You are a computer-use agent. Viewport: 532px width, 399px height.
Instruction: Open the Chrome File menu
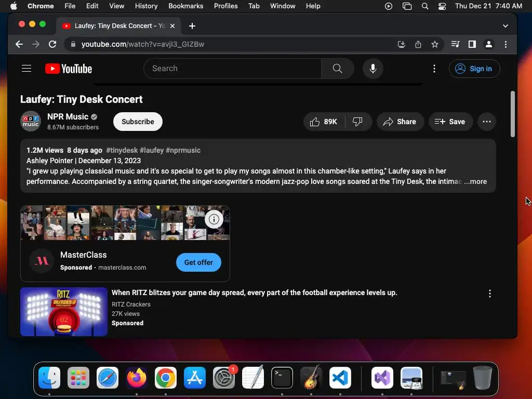pyautogui.click(x=70, y=6)
